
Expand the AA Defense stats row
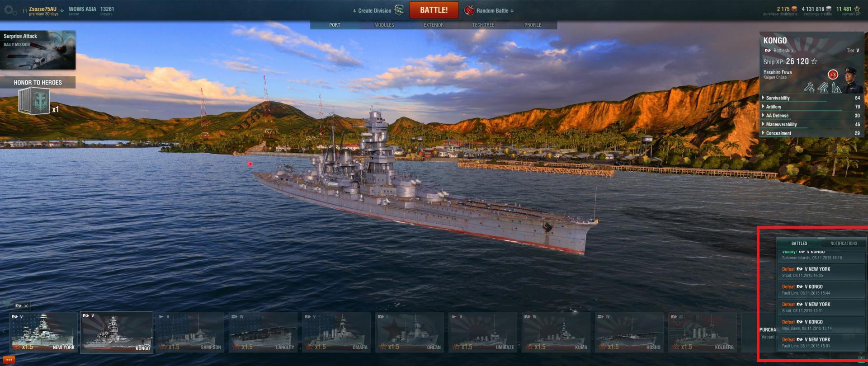click(x=811, y=116)
